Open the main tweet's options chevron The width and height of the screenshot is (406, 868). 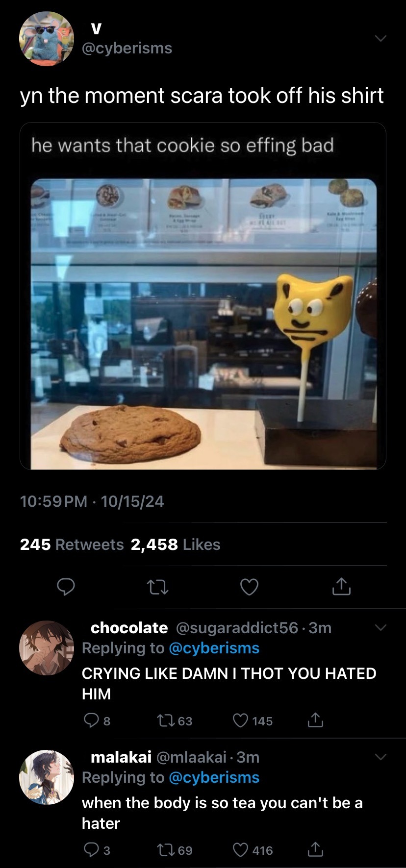[x=381, y=39]
